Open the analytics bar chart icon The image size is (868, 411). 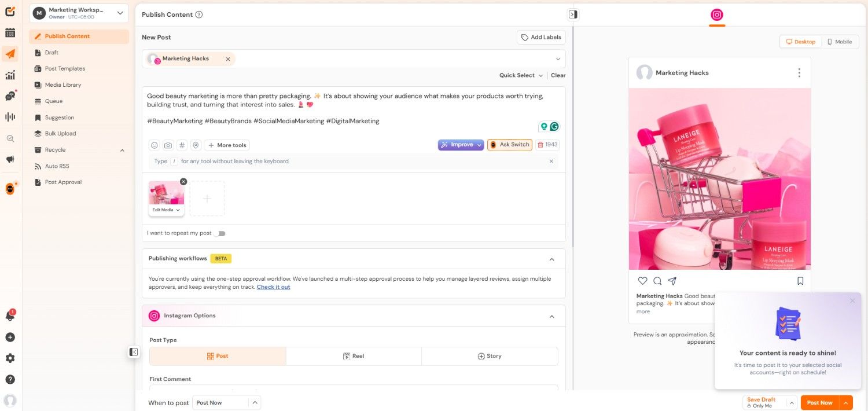tap(10, 75)
